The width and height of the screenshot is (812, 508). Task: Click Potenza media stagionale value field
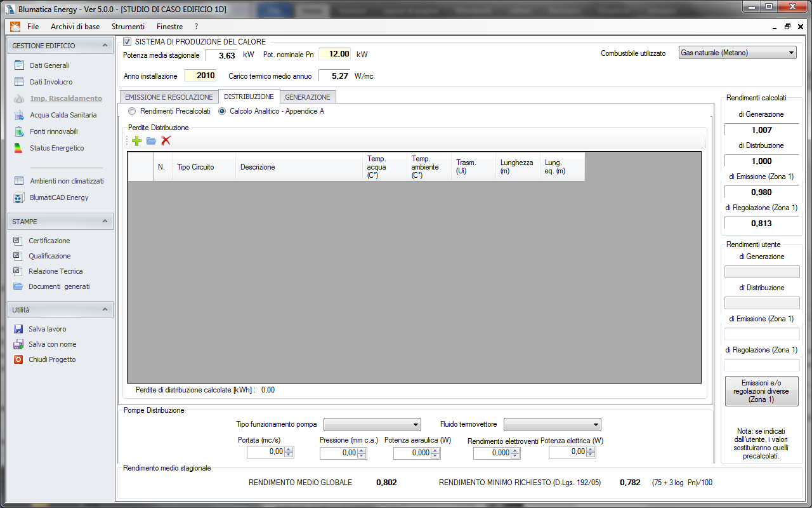221,55
